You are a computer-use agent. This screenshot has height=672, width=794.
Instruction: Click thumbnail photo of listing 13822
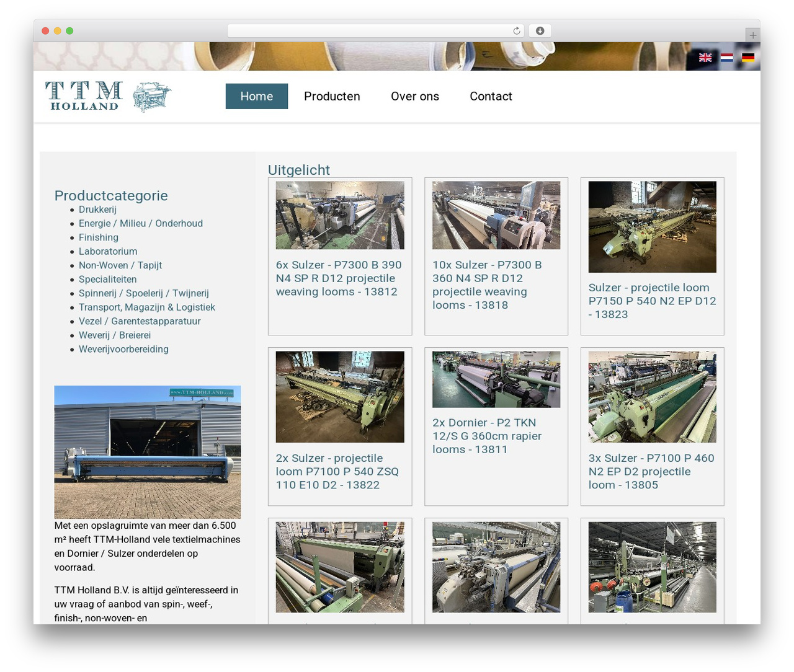[340, 397]
